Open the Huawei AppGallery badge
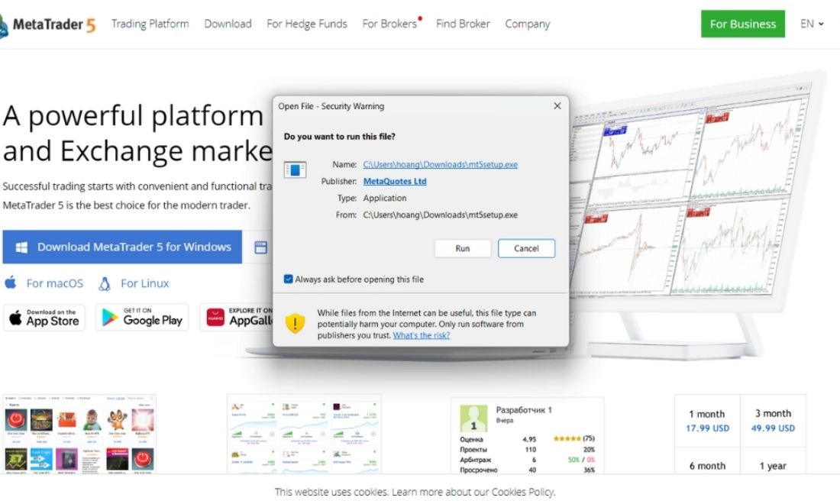The height and width of the screenshot is (504, 840). (236, 317)
